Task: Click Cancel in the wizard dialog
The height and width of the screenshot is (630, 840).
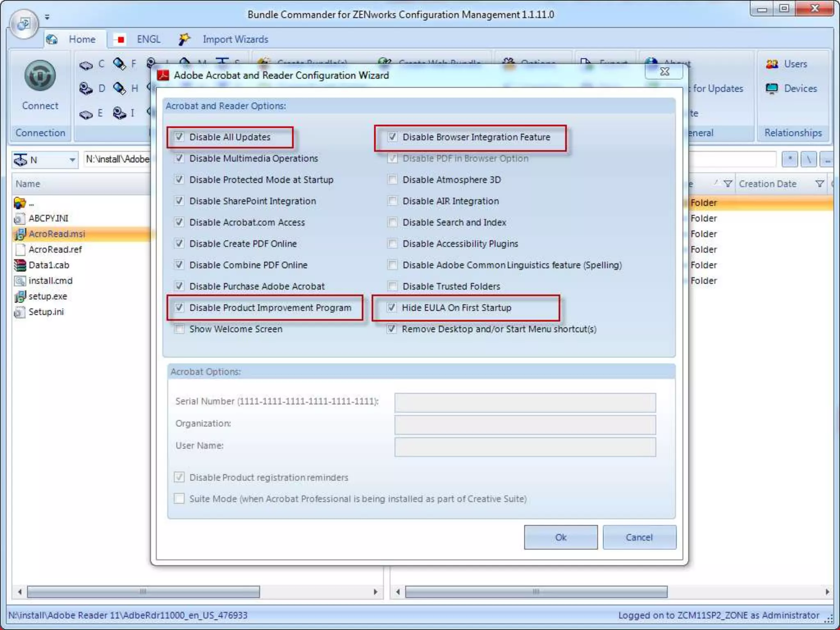Action: coord(639,537)
